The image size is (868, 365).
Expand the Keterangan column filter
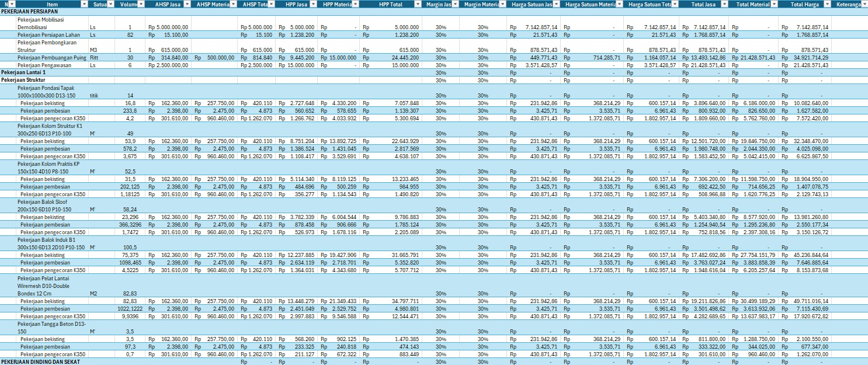(864, 4)
